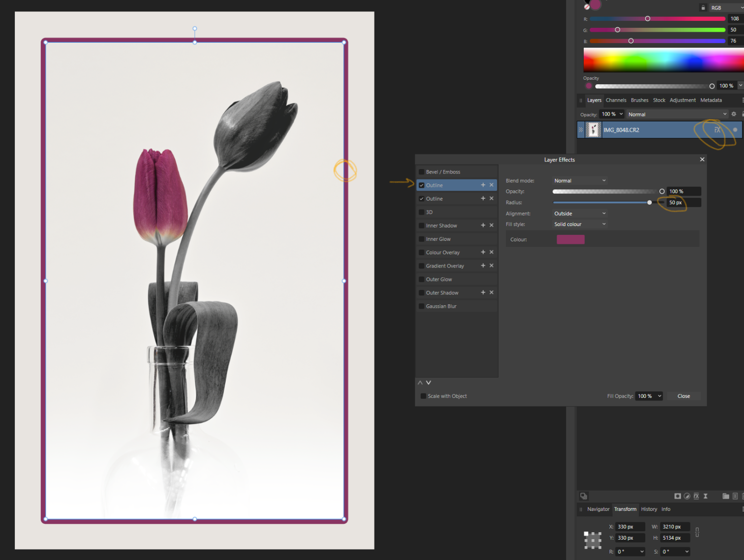Viewport: 744px width, 560px height.
Task: Open the History tab
Action: click(x=649, y=509)
